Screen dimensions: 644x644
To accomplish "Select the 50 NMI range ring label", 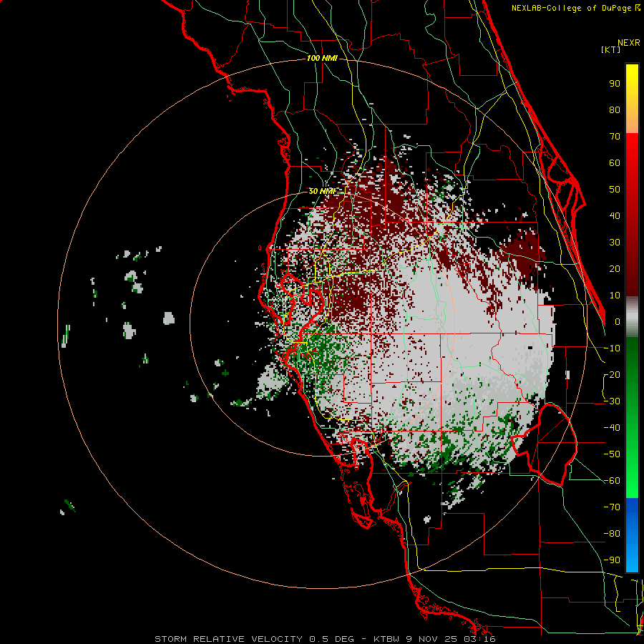I will pos(322,191).
